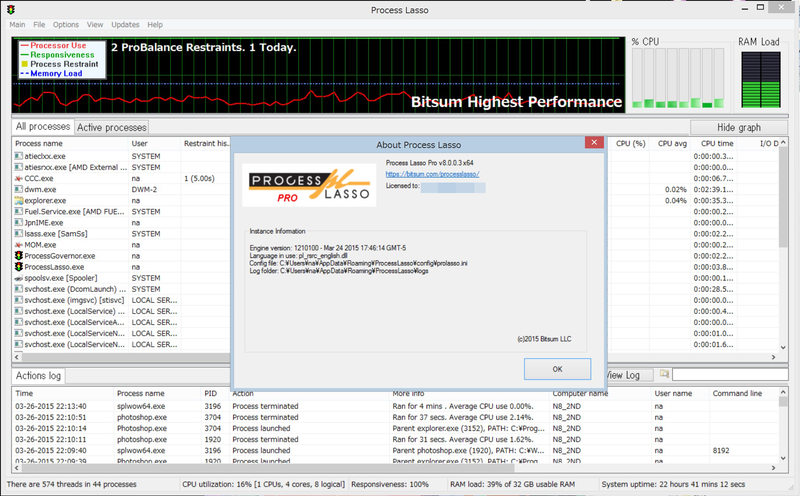Sort by Process name column header
This screenshot has width=800, height=496.
click(x=70, y=143)
